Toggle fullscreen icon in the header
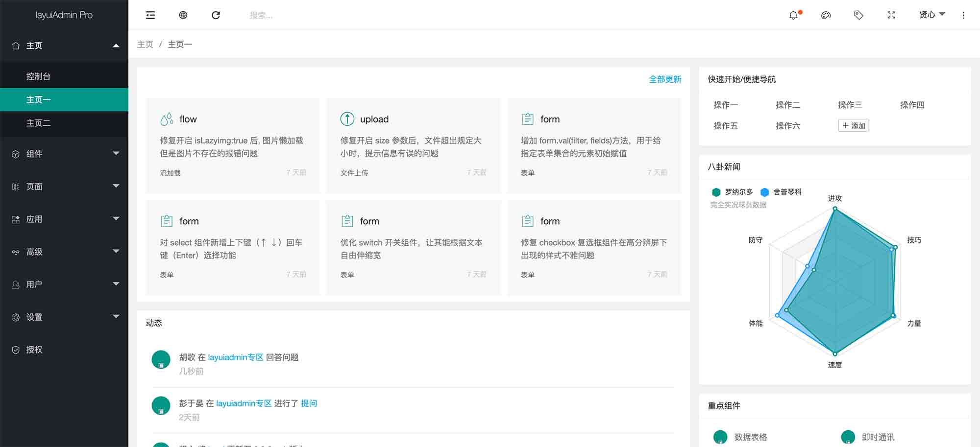Screen dimensions: 980x447 [x=891, y=15]
